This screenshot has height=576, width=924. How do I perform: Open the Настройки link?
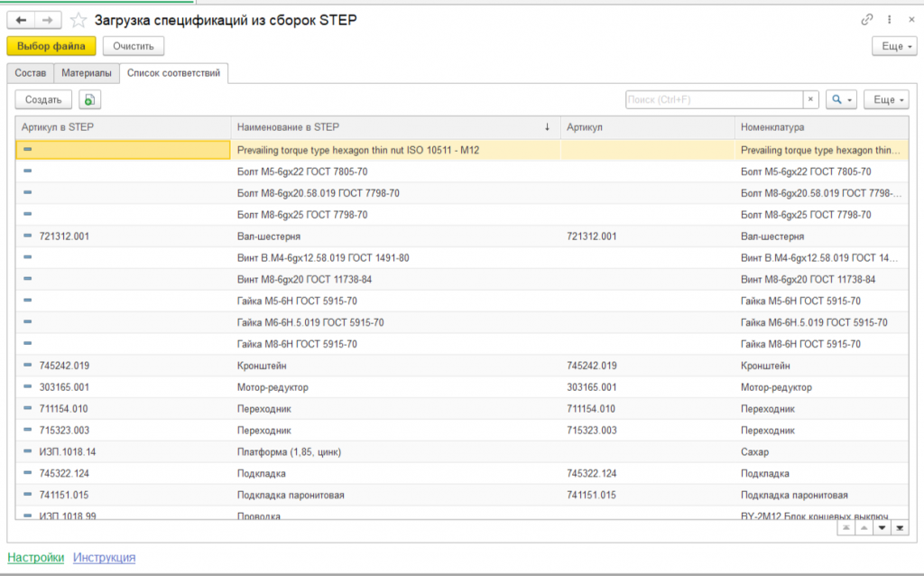[36, 557]
